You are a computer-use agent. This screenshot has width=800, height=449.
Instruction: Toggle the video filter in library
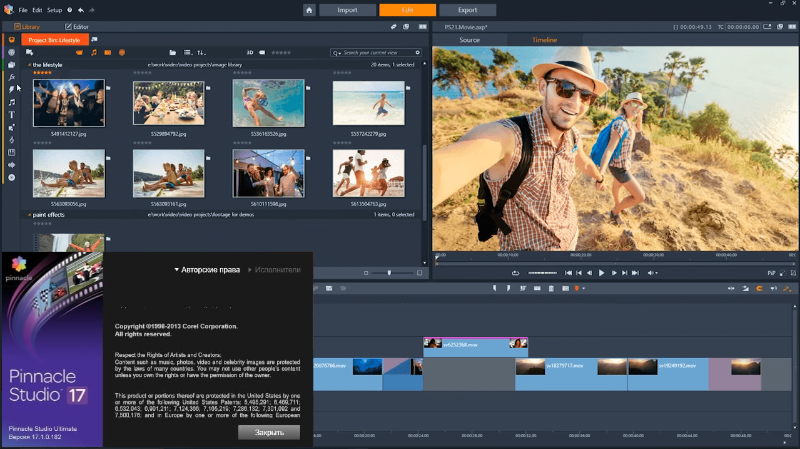[x=79, y=53]
